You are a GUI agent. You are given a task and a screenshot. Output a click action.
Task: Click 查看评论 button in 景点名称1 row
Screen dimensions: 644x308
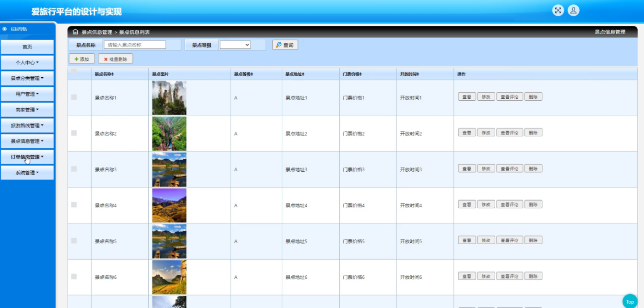pos(510,97)
